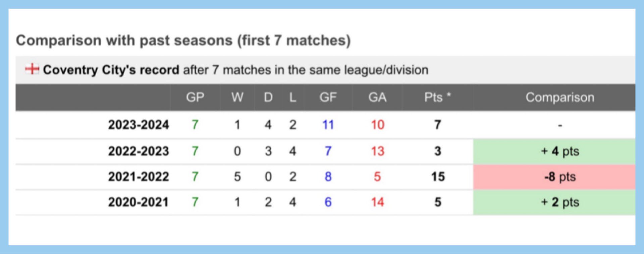644x254 pixels.
Task: Click the W column header
Action: 237,98
